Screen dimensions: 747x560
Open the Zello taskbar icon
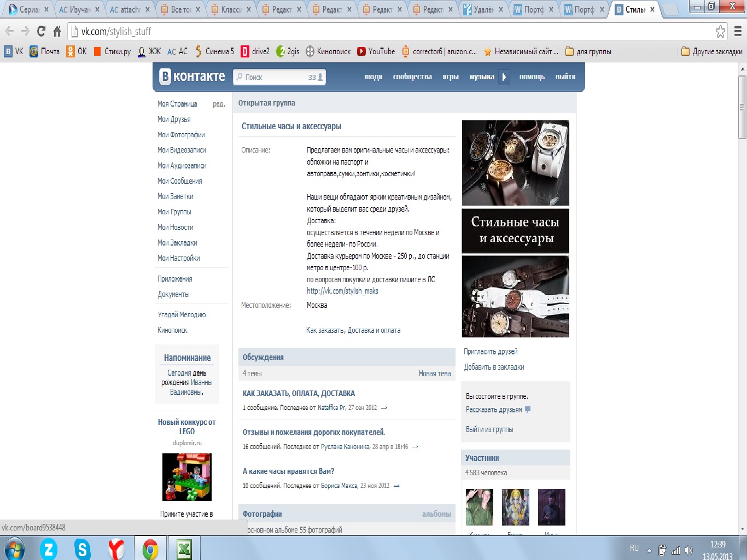pyautogui.click(x=49, y=549)
